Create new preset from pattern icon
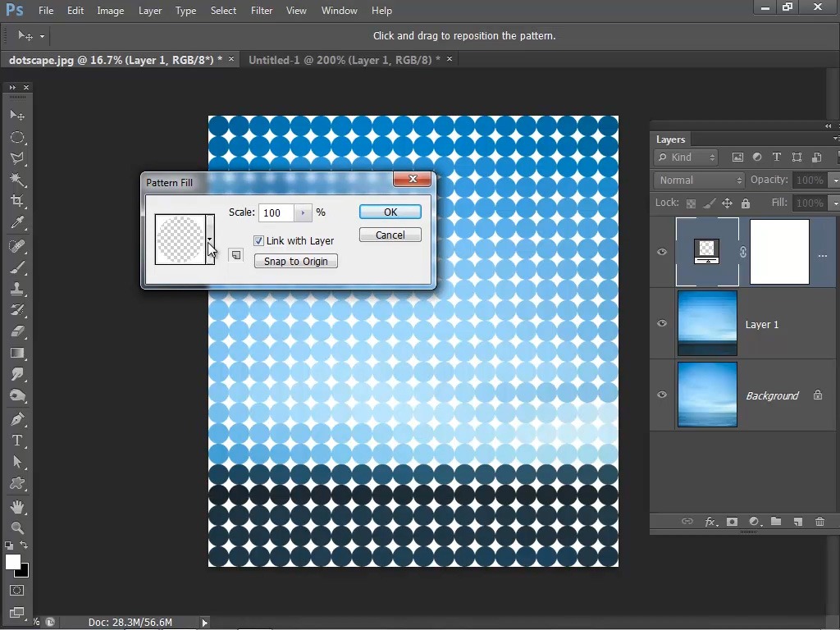The width and height of the screenshot is (840, 630). 236,255
